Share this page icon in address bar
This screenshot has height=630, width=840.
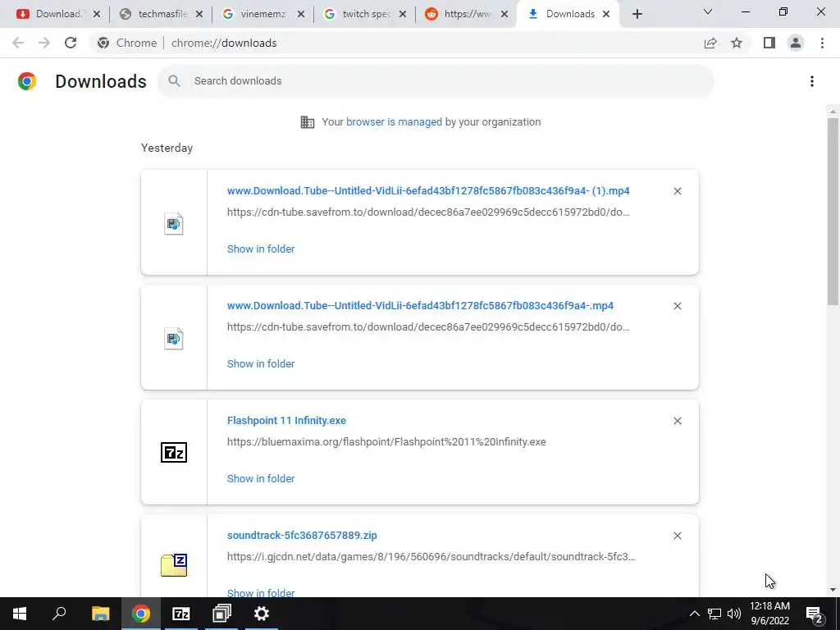tap(710, 43)
